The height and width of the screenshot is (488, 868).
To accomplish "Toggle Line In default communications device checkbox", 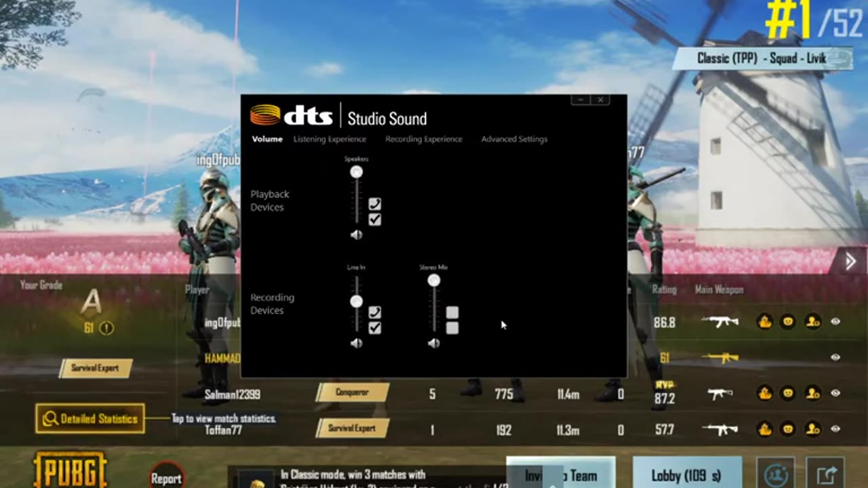I will coord(374,312).
